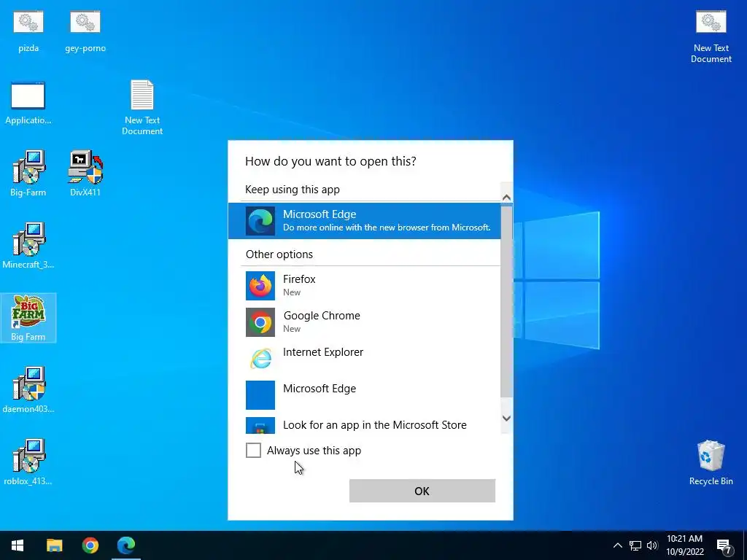
Task: Select the DivX411 installer icon
Action: (x=85, y=174)
